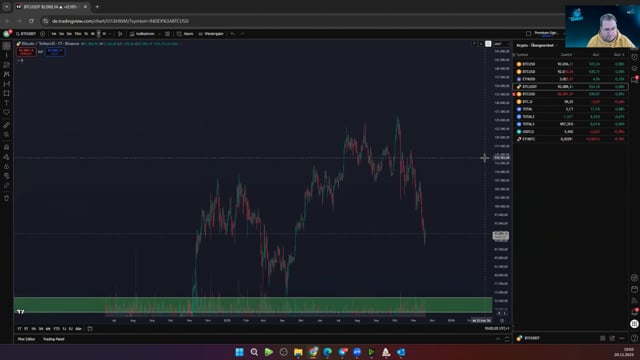Select the text annotation tool
This screenshot has height=360, width=640.
click(7, 102)
